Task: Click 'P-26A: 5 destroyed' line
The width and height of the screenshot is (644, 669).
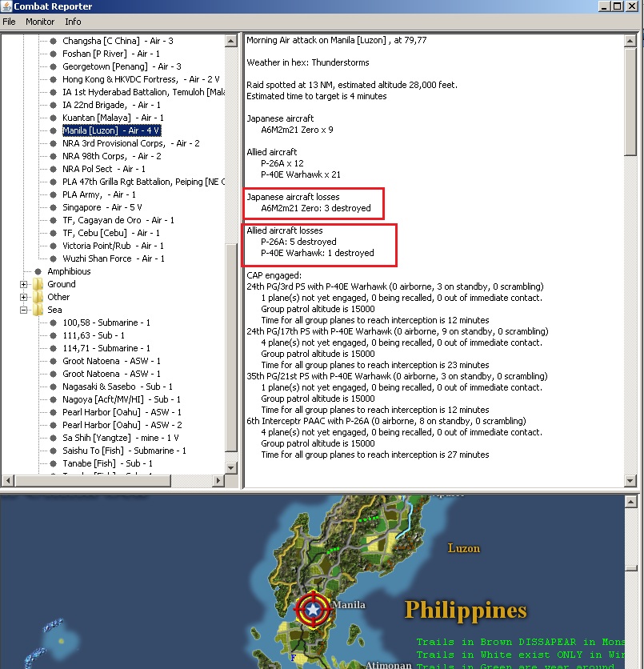Action: pyautogui.click(x=298, y=242)
